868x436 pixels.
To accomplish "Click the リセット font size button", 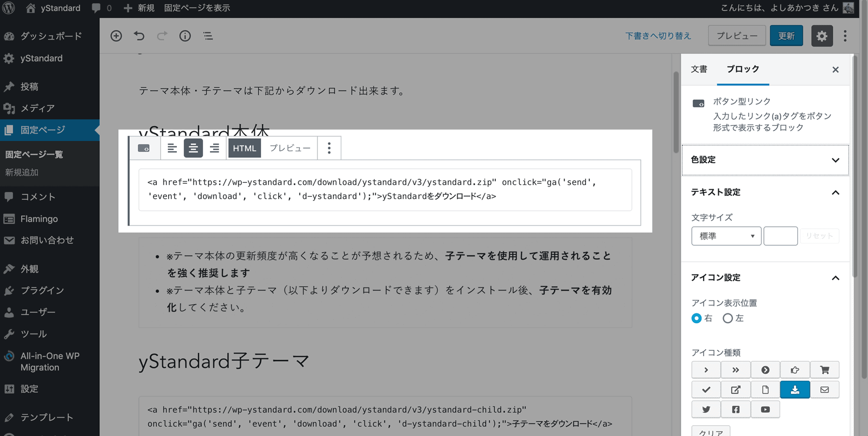I will click(819, 236).
